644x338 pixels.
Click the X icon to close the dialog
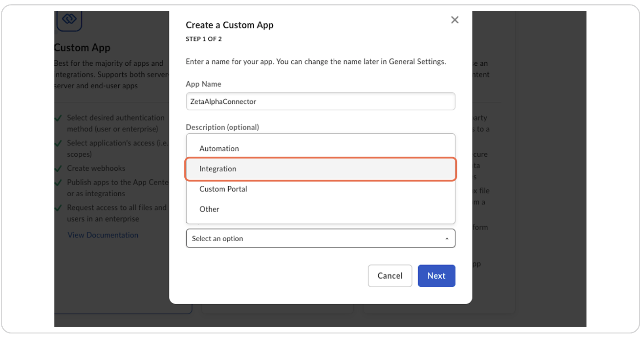click(x=455, y=19)
